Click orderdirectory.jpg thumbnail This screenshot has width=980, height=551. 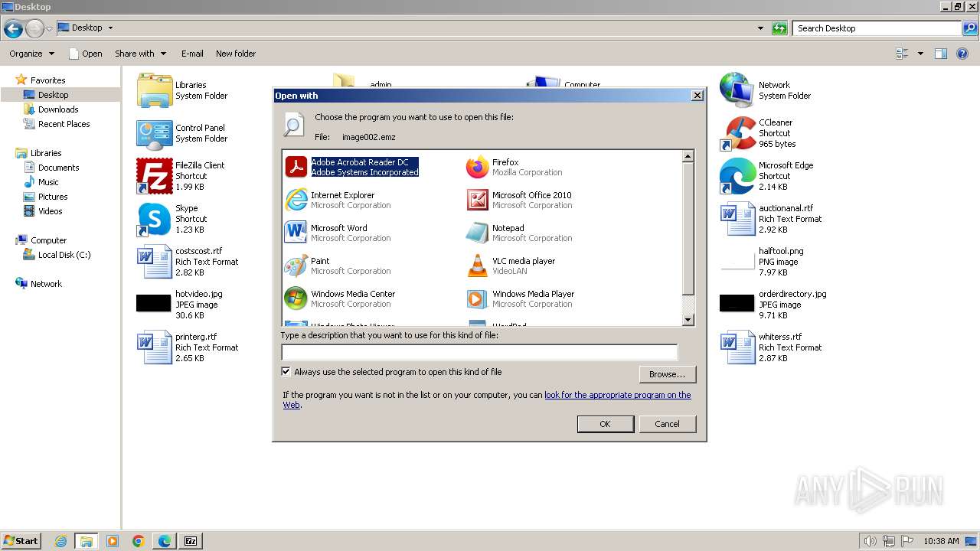click(737, 303)
